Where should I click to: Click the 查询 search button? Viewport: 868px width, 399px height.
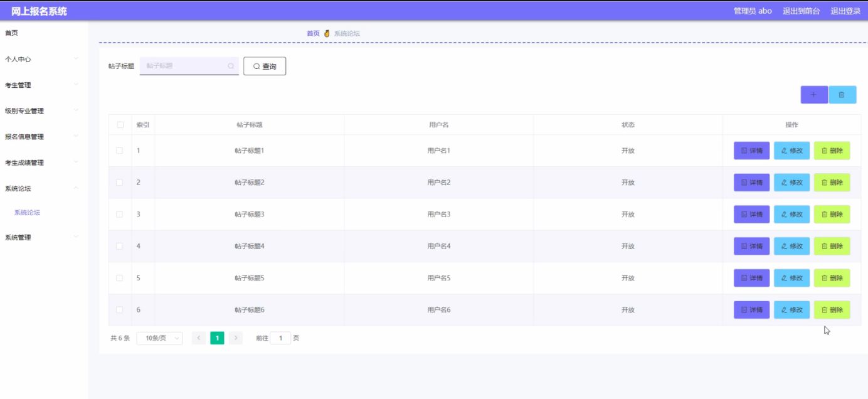point(265,66)
